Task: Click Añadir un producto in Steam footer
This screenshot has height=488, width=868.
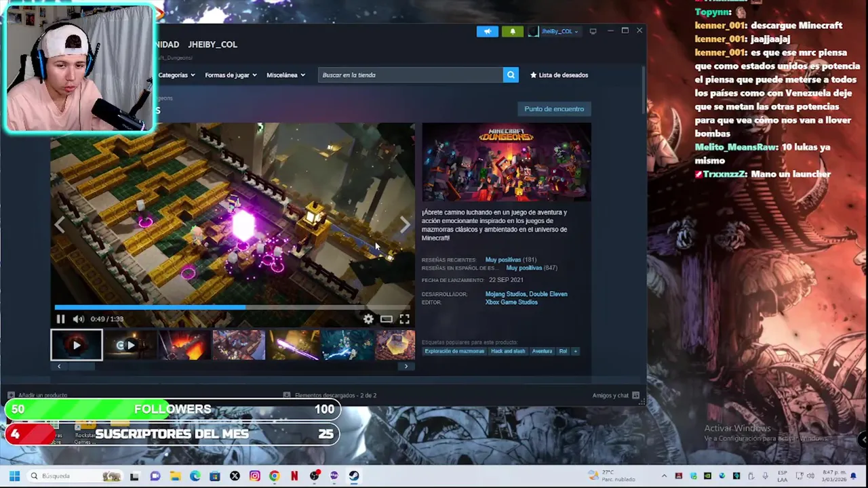Action: (x=37, y=395)
